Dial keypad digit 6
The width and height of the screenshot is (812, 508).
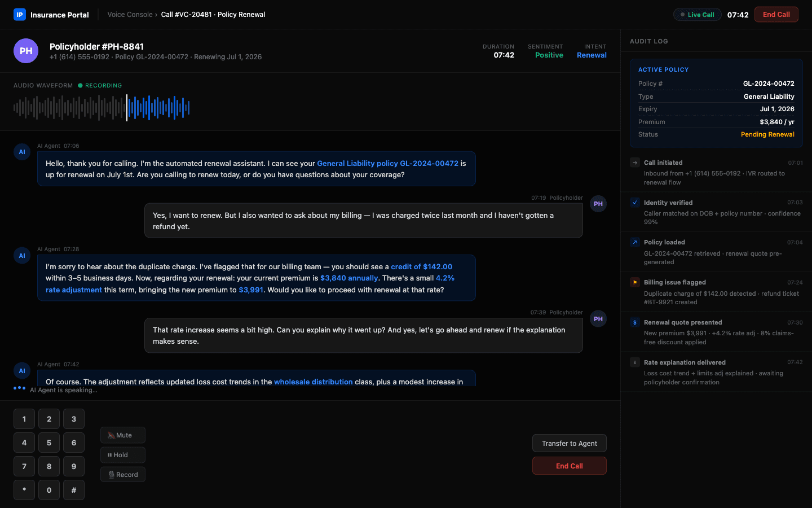(x=74, y=443)
